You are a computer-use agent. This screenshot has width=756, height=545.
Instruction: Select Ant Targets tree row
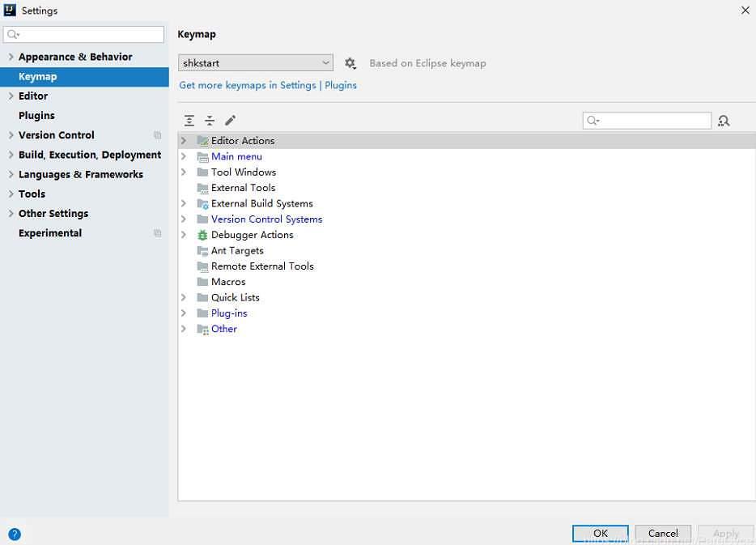pyautogui.click(x=467, y=250)
